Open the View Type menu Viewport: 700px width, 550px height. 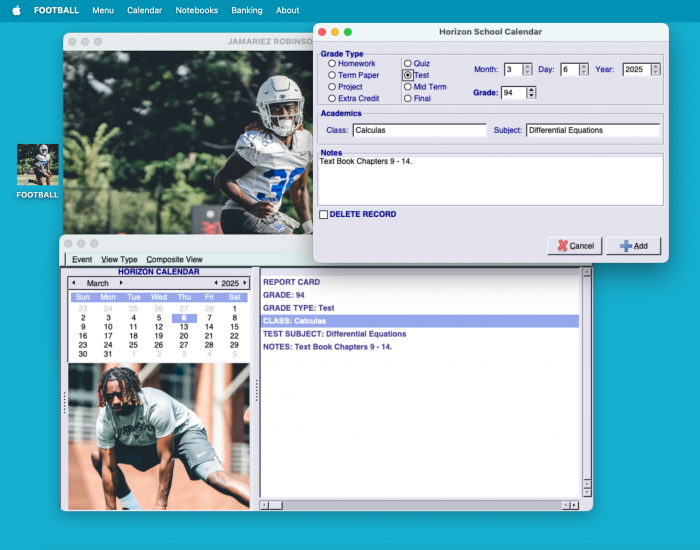click(x=119, y=259)
